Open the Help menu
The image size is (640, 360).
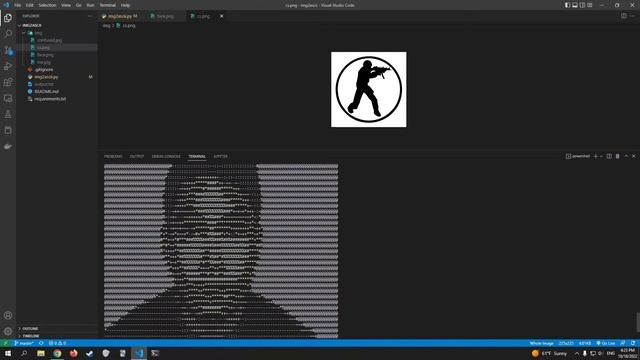pos(125,5)
